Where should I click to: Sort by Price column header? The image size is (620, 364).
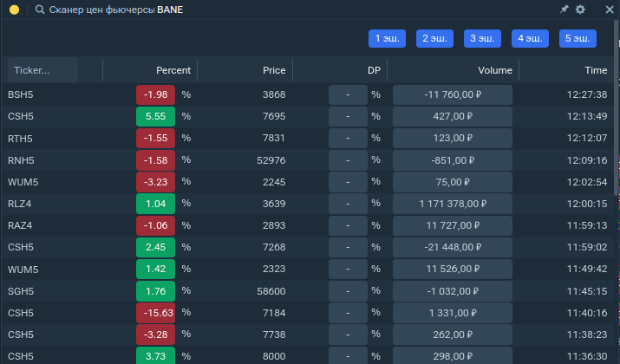(273, 70)
